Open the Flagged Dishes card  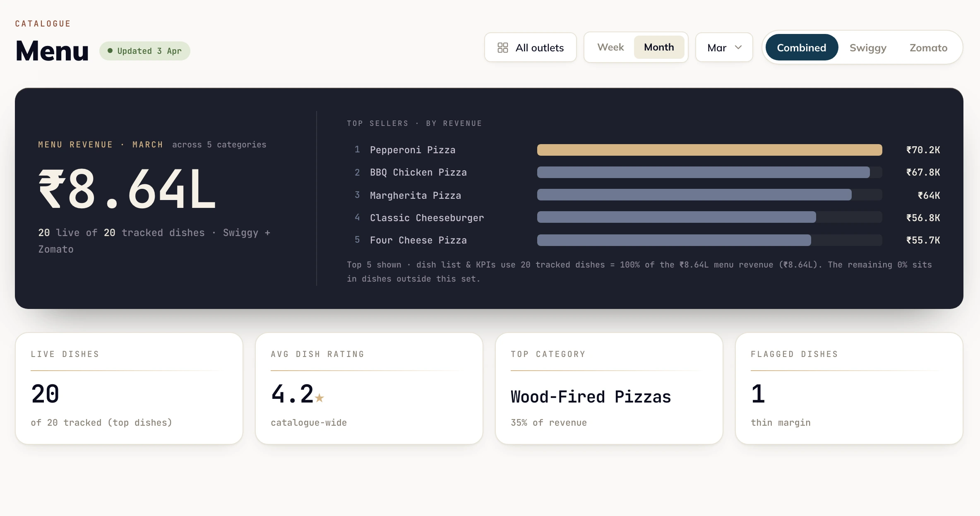point(849,388)
